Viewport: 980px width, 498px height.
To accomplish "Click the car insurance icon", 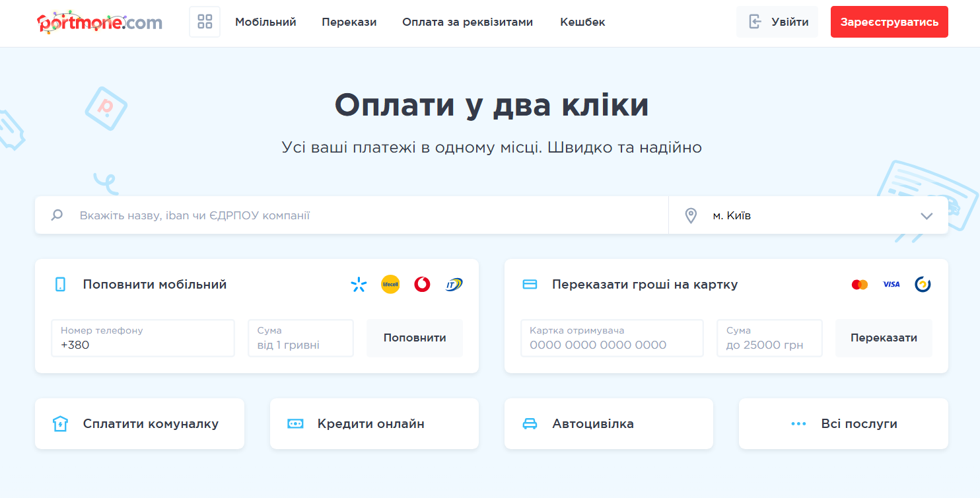I will [x=530, y=424].
